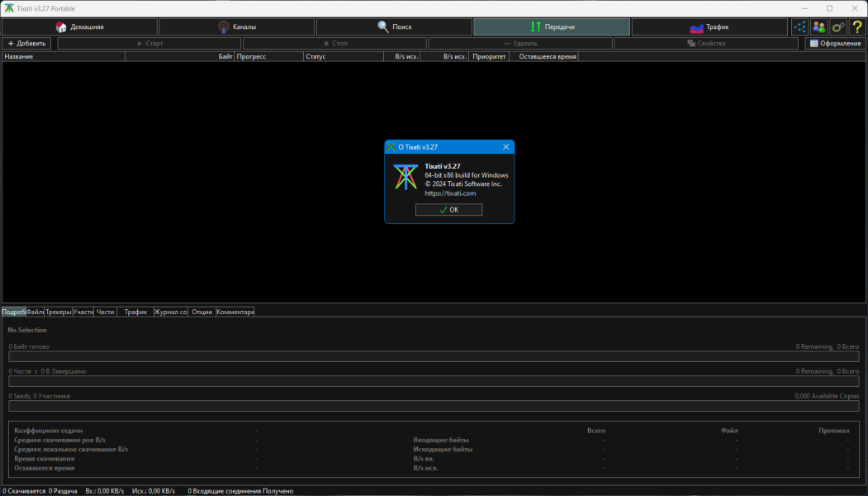The height and width of the screenshot is (496, 868).
Task: Select the lower Трафик tab
Action: point(135,312)
